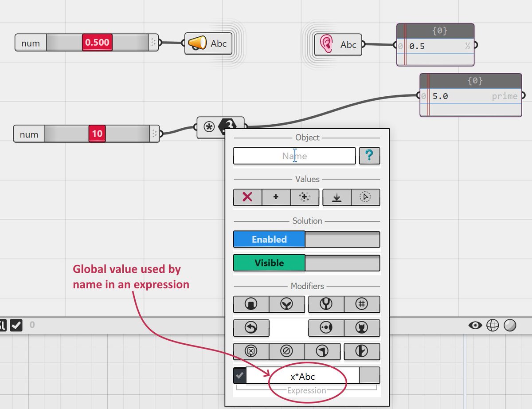Click the dotted grip on the 10 slider
532x409 pixels.
pyautogui.click(x=154, y=134)
